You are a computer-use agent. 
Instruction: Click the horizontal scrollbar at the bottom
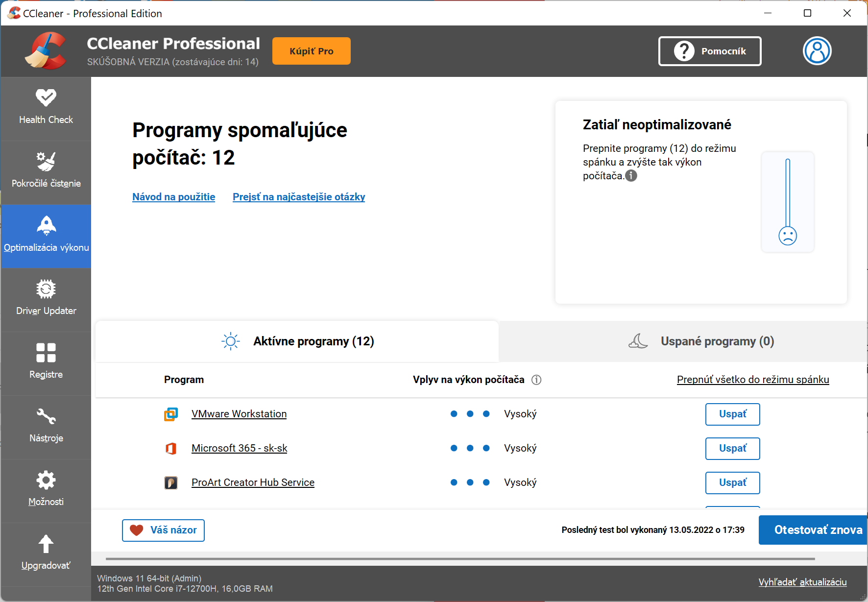460,559
